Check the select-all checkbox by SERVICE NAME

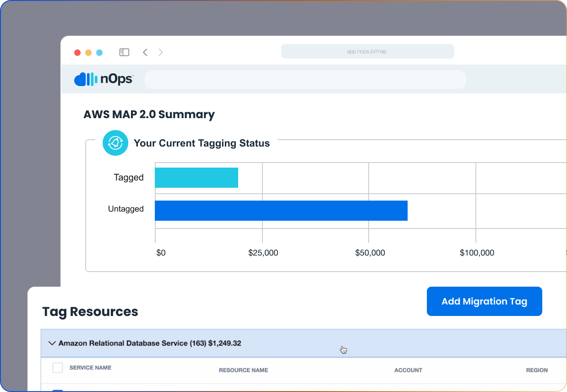coord(58,368)
